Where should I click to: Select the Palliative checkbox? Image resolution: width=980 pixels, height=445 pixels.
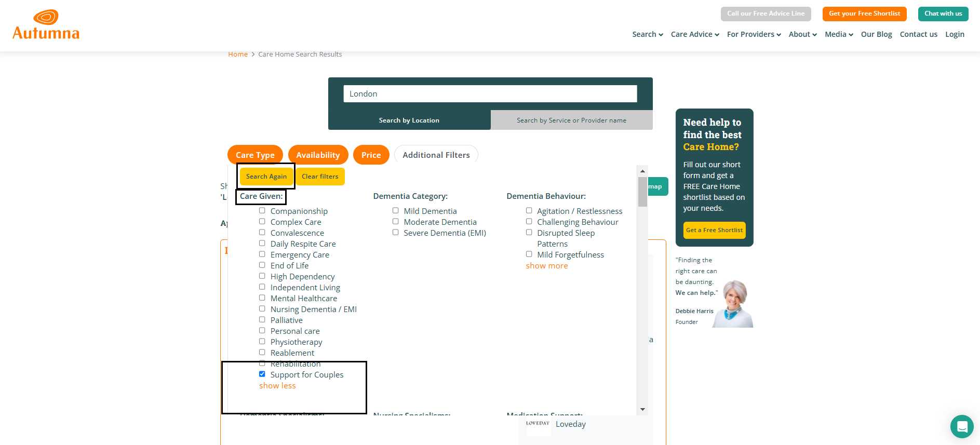[x=262, y=320]
